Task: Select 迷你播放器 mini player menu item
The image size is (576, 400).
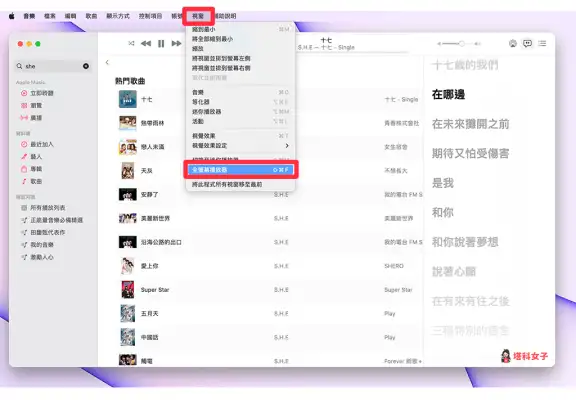Action: tap(240, 112)
